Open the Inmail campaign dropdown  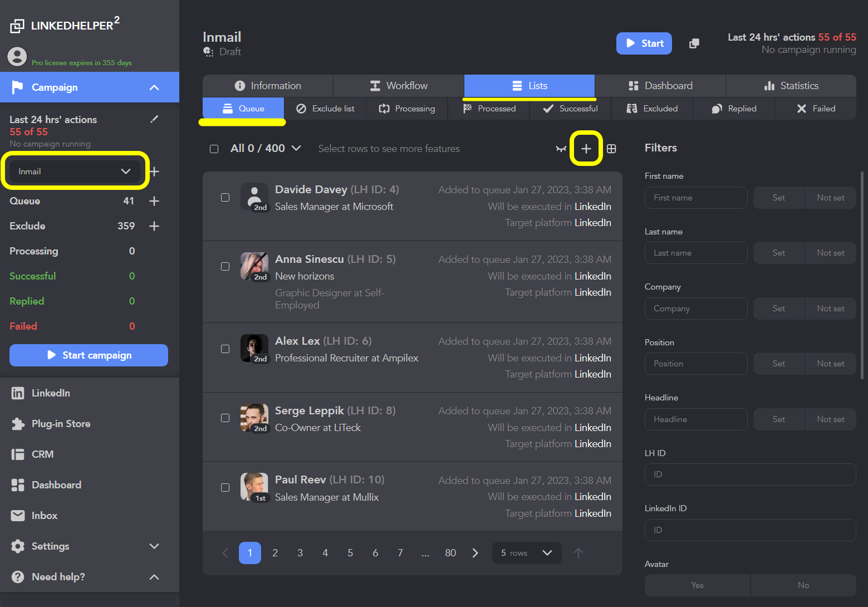tap(75, 172)
